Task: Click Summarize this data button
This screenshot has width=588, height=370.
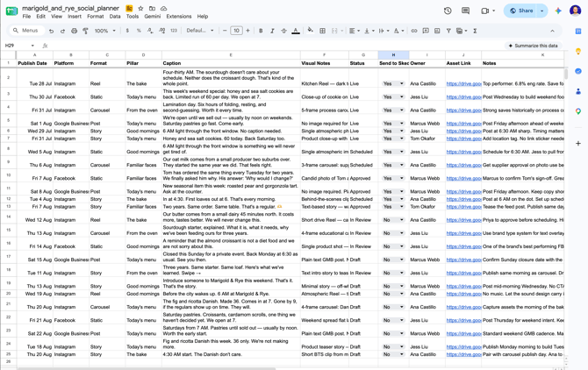Action: click(533, 46)
